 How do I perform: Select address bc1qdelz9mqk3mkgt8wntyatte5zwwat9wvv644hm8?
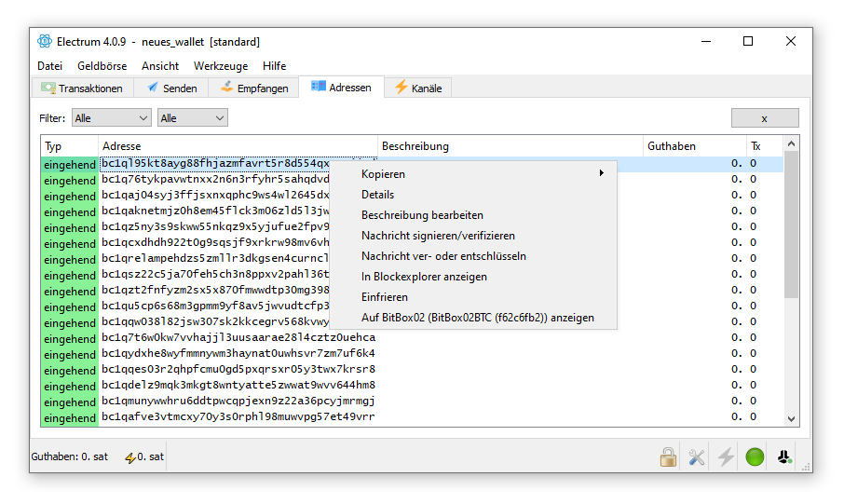coord(238,385)
